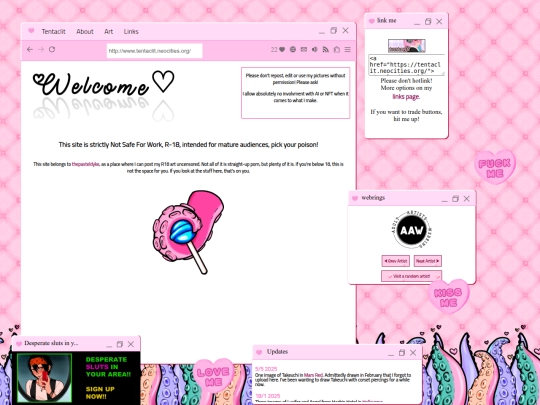The height and width of the screenshot is (405, 540).
Task: Click the extensions puzzle icon
Action: 336,50
